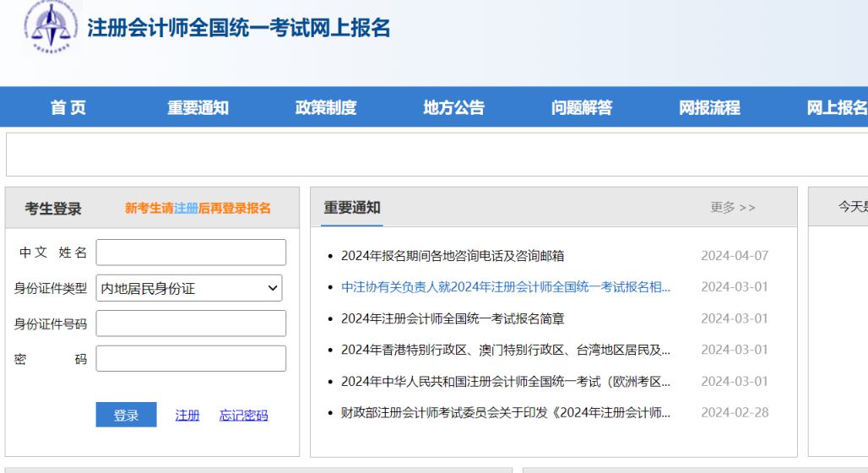Click the 中文姓名 input field
This screenshot has height=473, width=868.
(x=191, y=253)
